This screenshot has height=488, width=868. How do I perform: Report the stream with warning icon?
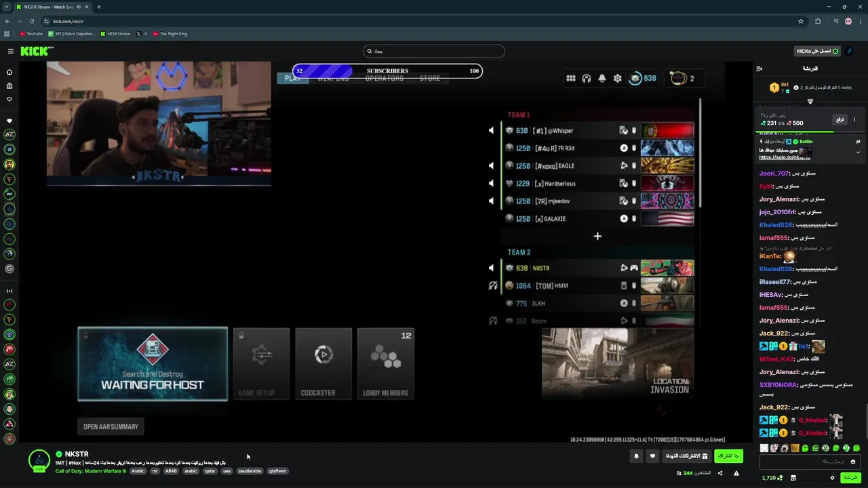(736, 473)
